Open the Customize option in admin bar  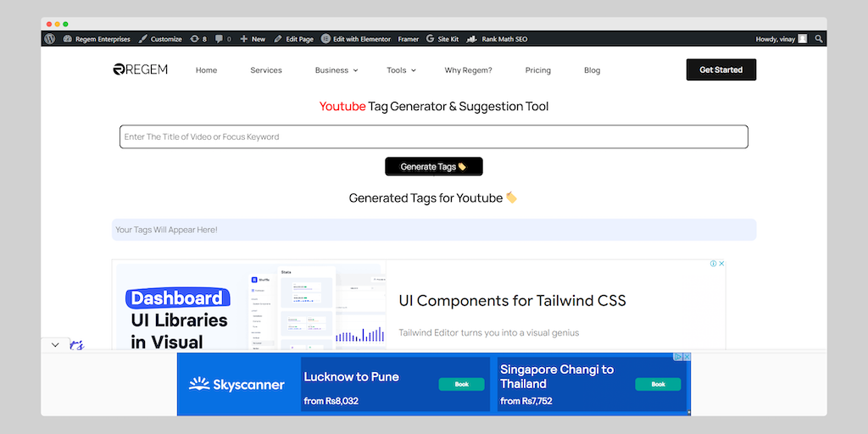(160, 39)
